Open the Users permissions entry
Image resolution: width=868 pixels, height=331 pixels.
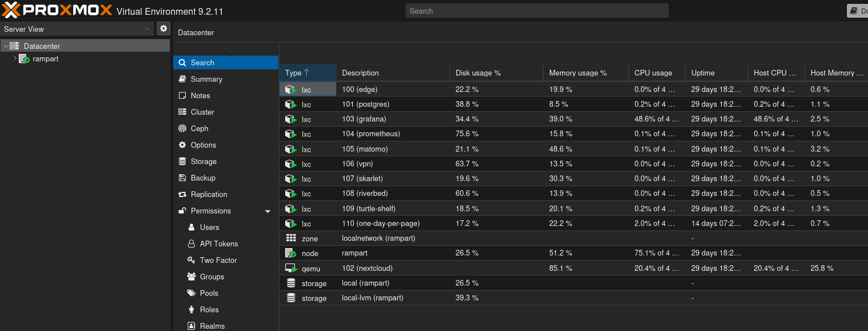point(226,227)
